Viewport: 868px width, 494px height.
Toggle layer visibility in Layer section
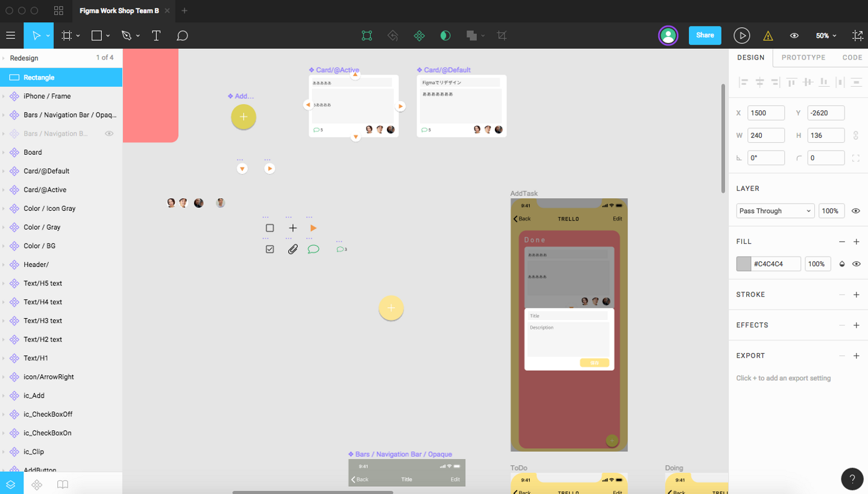click(856, 211)
